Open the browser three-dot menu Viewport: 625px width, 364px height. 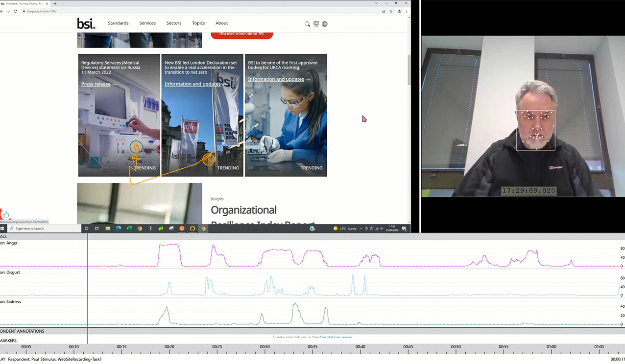pos(406,11)
